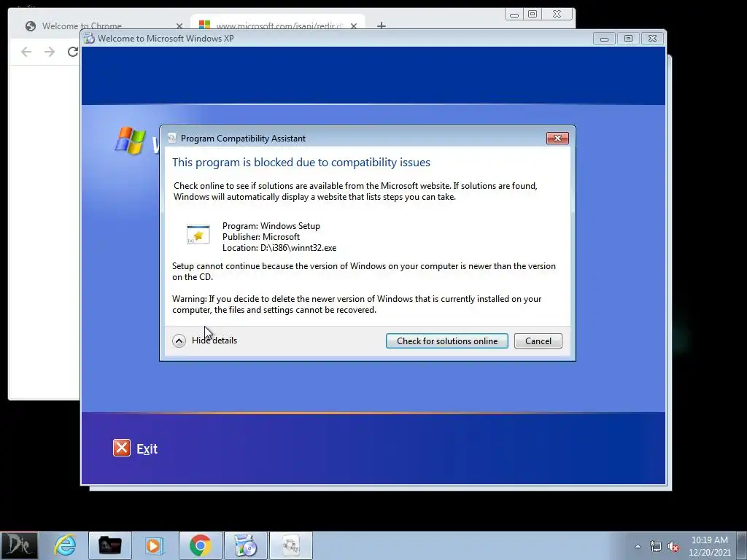Viewport: 747px width, 560px height.
Task: Click the Windows Setup program icon in dialog
Action: (198, 235)
